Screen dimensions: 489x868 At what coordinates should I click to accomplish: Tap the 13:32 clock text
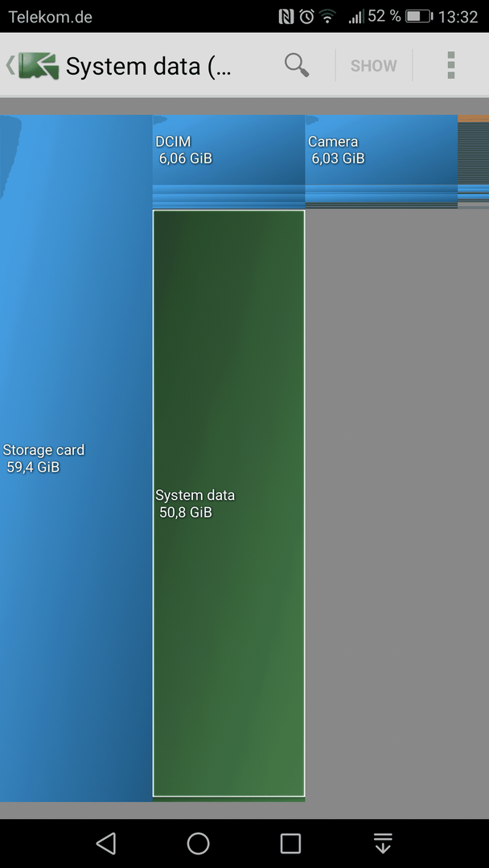(x=458, y=17)
